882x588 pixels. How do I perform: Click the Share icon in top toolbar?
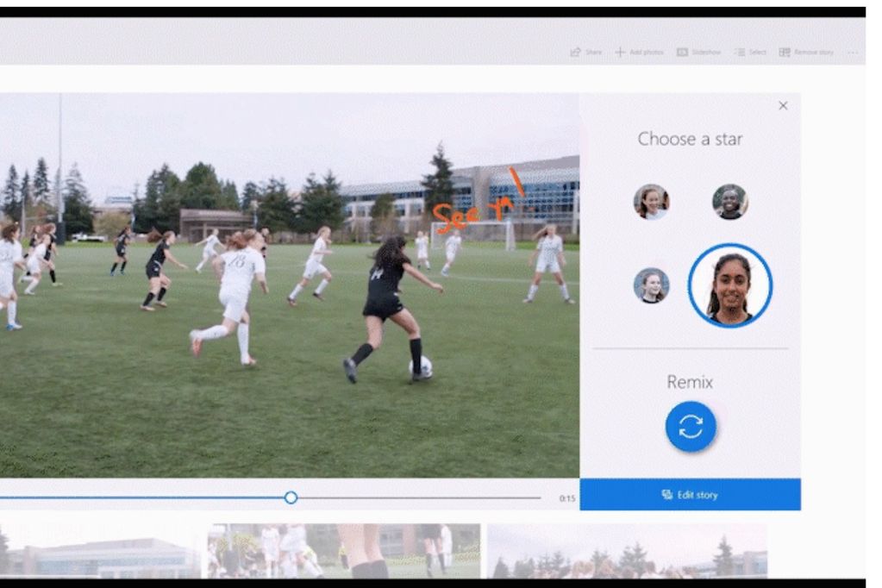pos(576,53)
